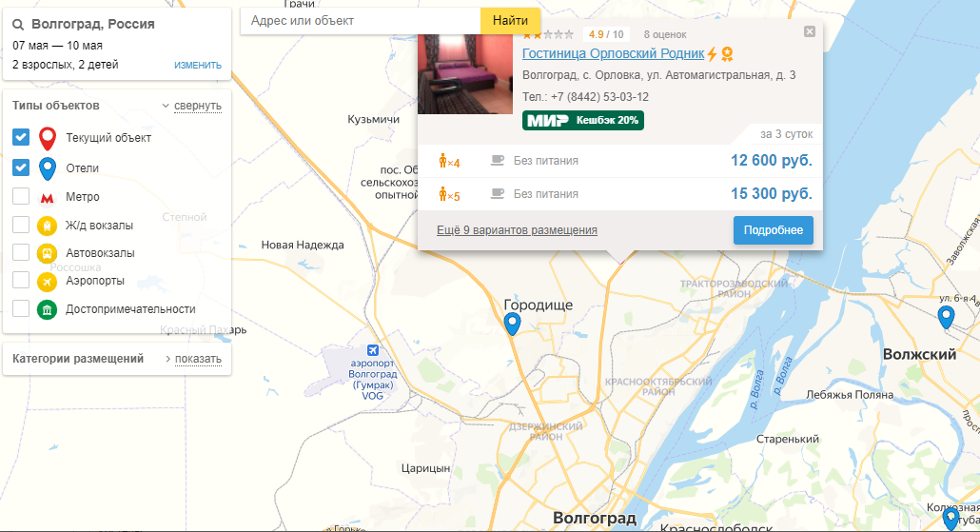This screenshot has width=980, height=532.
Task: Uncheck the Отели checkbox
Action: click(21, 167)
